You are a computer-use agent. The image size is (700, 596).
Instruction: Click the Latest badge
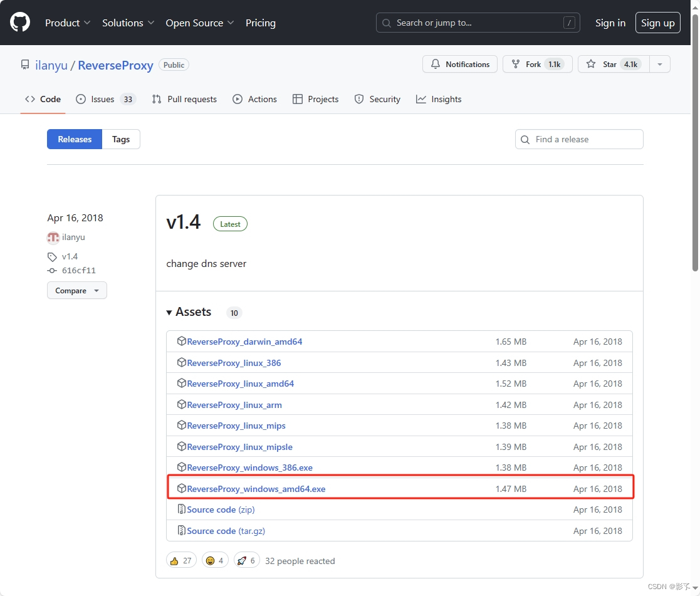pyautogui.click(x=230, y=224)
